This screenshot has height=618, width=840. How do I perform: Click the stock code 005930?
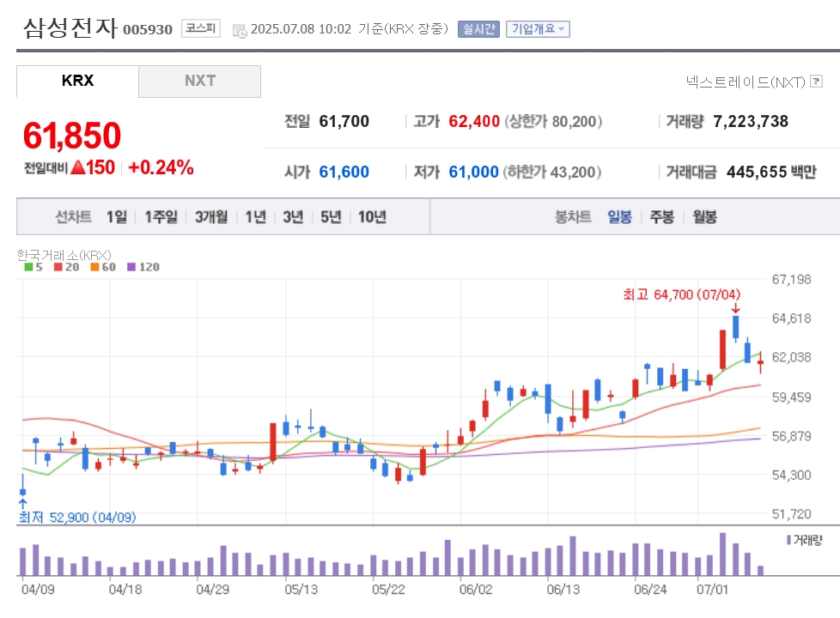click(148, 29)
